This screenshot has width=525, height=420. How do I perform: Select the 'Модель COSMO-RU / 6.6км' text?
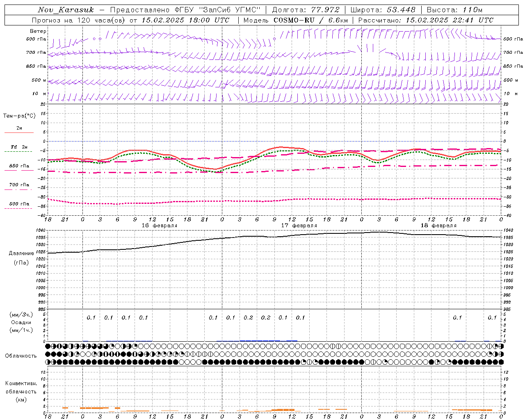pyautogui.click(x=296, y=20)
